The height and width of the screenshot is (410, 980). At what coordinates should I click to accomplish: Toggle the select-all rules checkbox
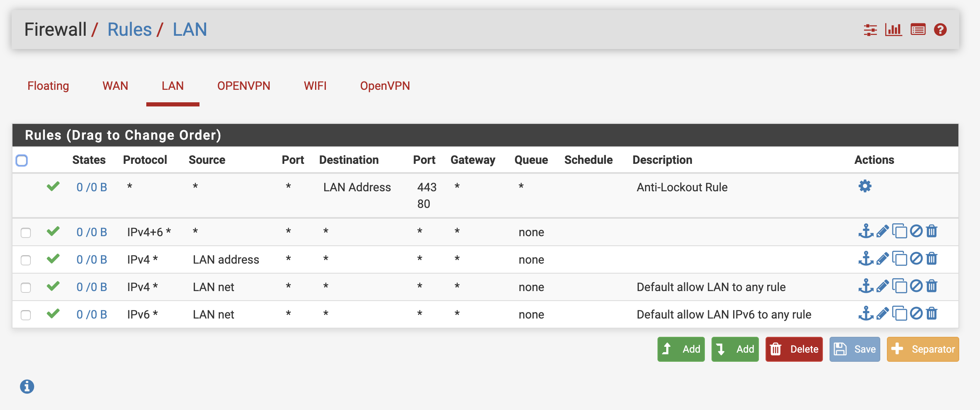click(22, 161)
